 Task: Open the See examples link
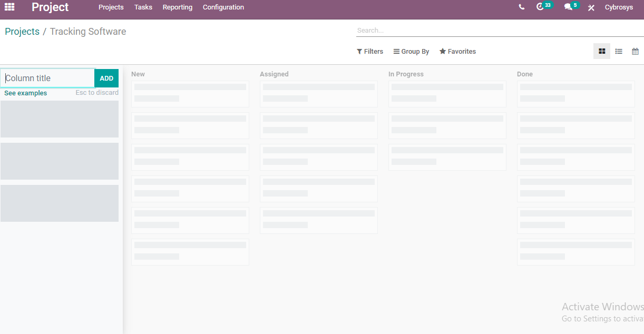25,93
